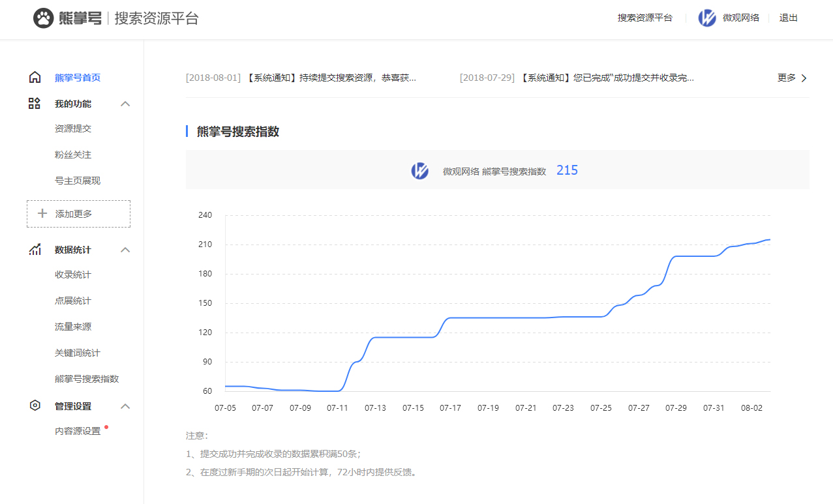This screenshot has width=833, height=504.
Task: Click the 微观网络 logo in index banner
Action: click(x=419, y=171)
